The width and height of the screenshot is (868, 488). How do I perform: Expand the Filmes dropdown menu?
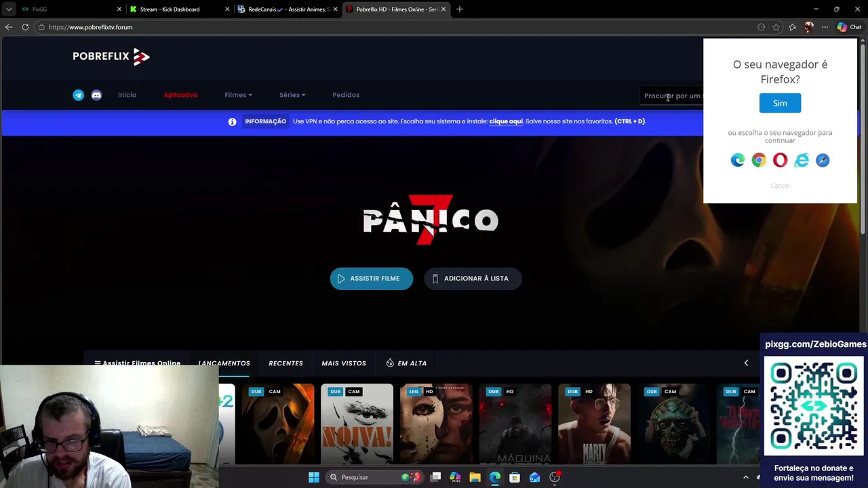[238, 95]
